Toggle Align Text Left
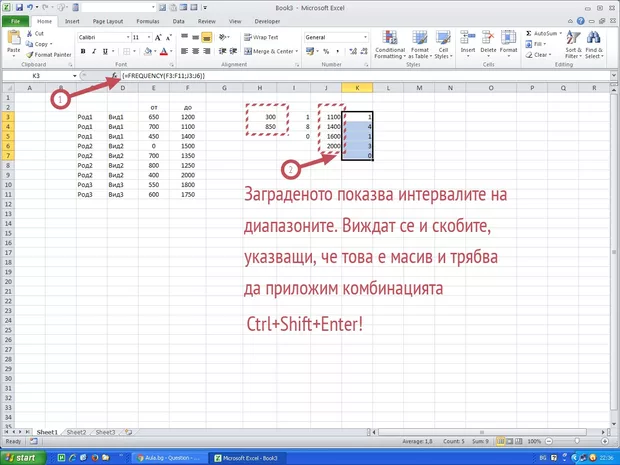The image size is (620, 465). point(184,51)
